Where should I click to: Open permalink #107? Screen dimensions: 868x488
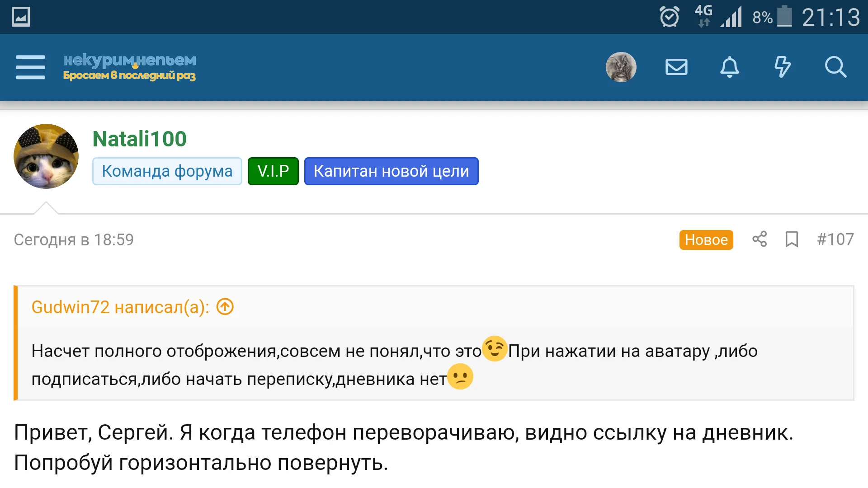[836, 239]
